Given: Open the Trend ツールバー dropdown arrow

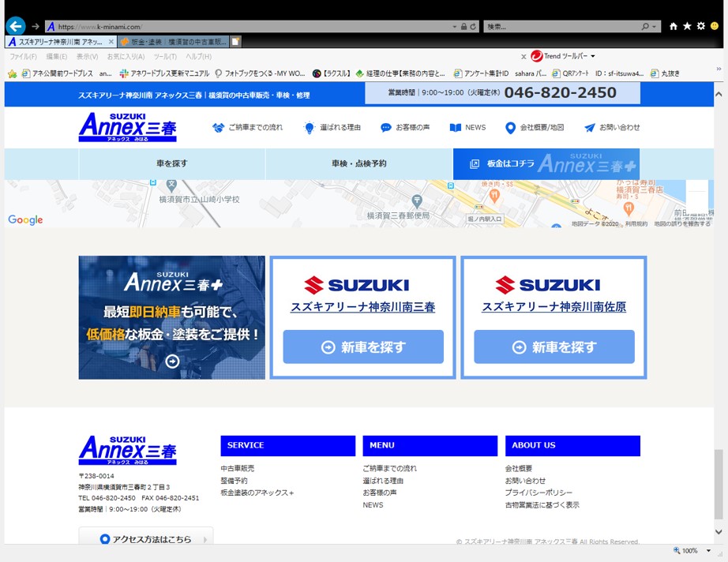Looking at the screenshot, I should (593, 56).
